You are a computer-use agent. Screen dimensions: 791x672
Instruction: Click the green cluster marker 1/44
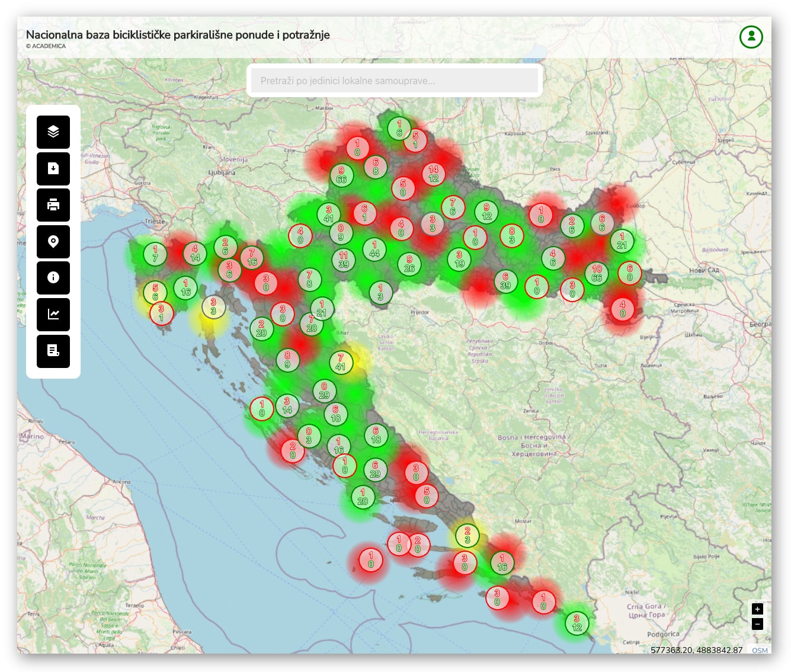[374, 249]
